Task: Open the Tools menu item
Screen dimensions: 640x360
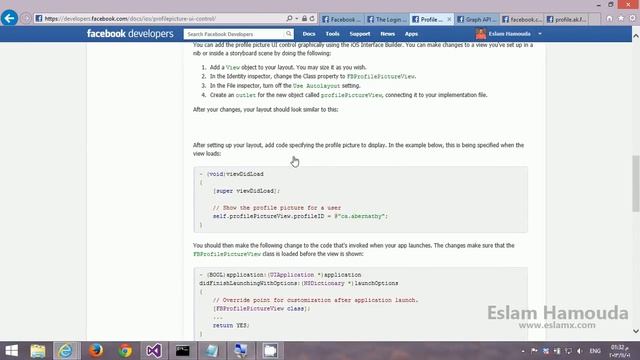Action: tap(332, 34)
